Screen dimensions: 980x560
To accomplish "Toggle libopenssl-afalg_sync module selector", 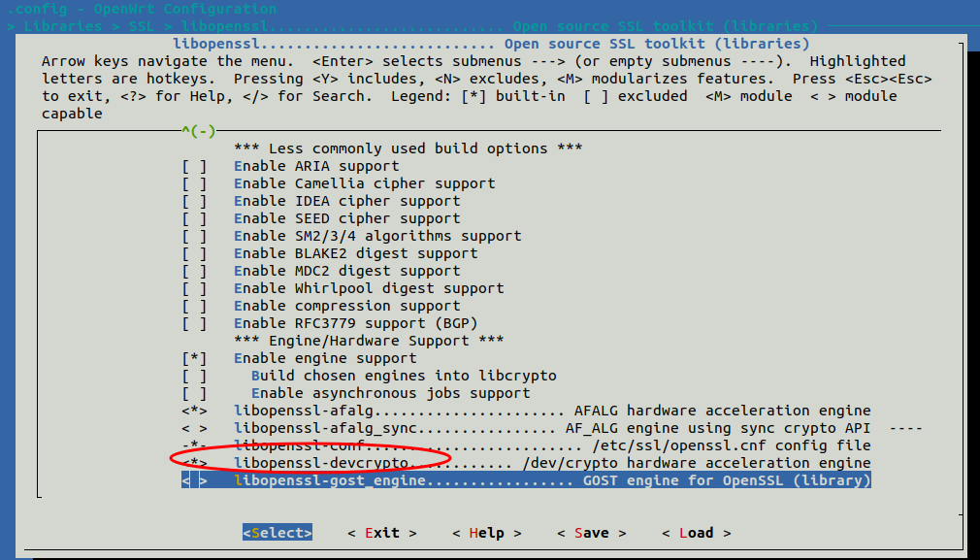I will click(194, 429).
